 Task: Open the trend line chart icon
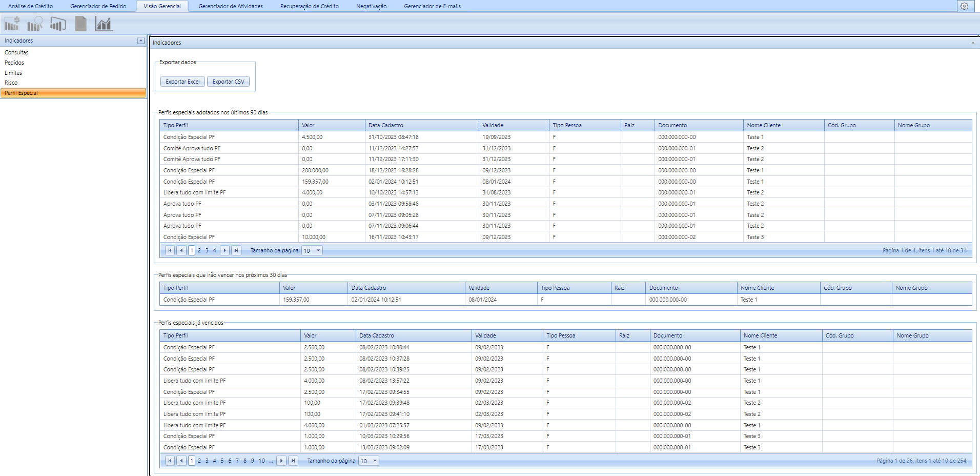tap(104, 24)
